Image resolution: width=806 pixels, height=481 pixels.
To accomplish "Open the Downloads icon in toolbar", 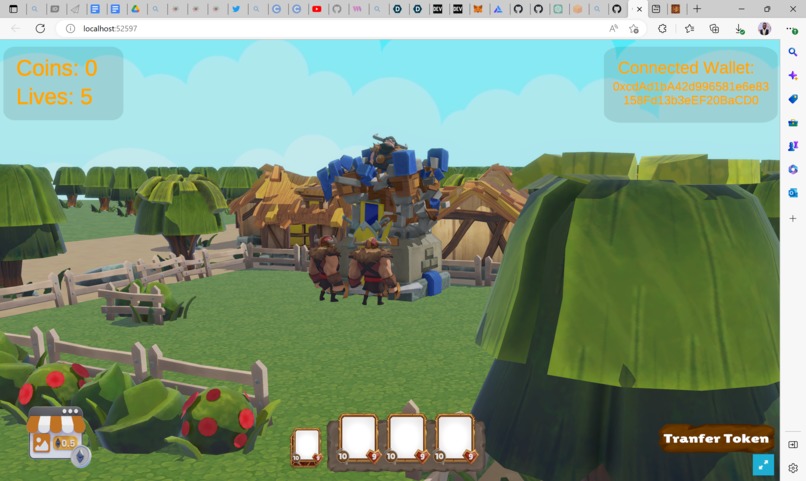I will [x=739, y=29].
